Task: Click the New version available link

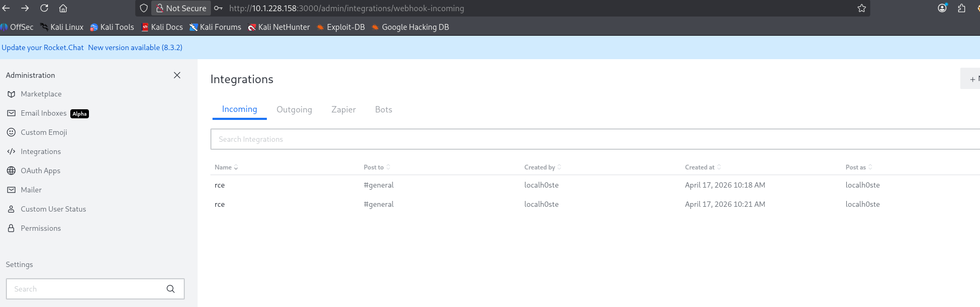Action: click(x=135, y=48)
